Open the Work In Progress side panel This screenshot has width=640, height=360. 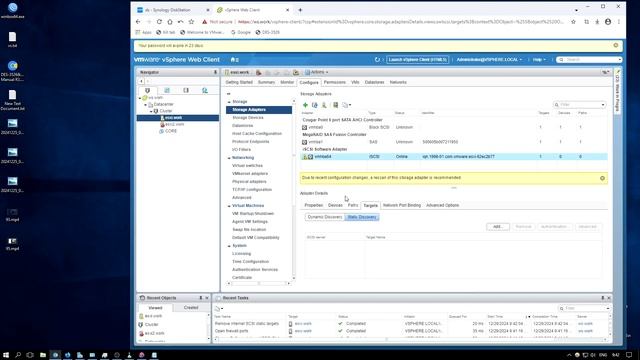pyautogui.click(x=618, y=91)
